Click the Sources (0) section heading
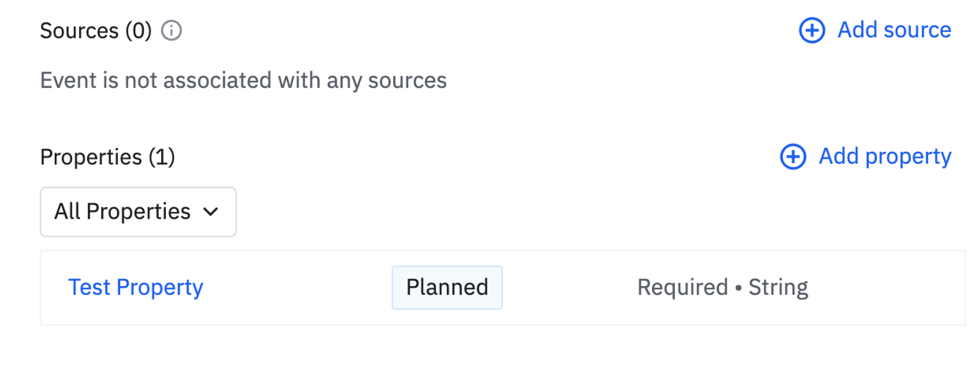Screen dimensions: 980x384 coord(79,31)
